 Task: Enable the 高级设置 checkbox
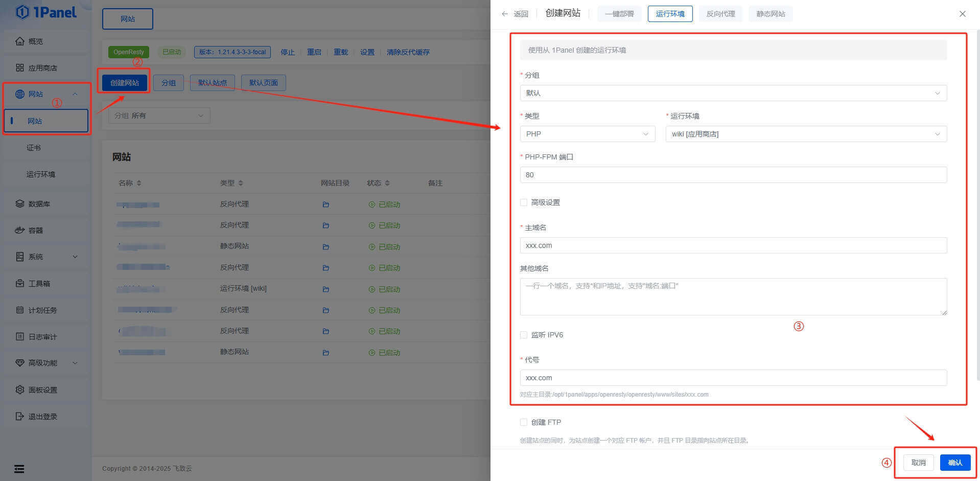[524, 202]
